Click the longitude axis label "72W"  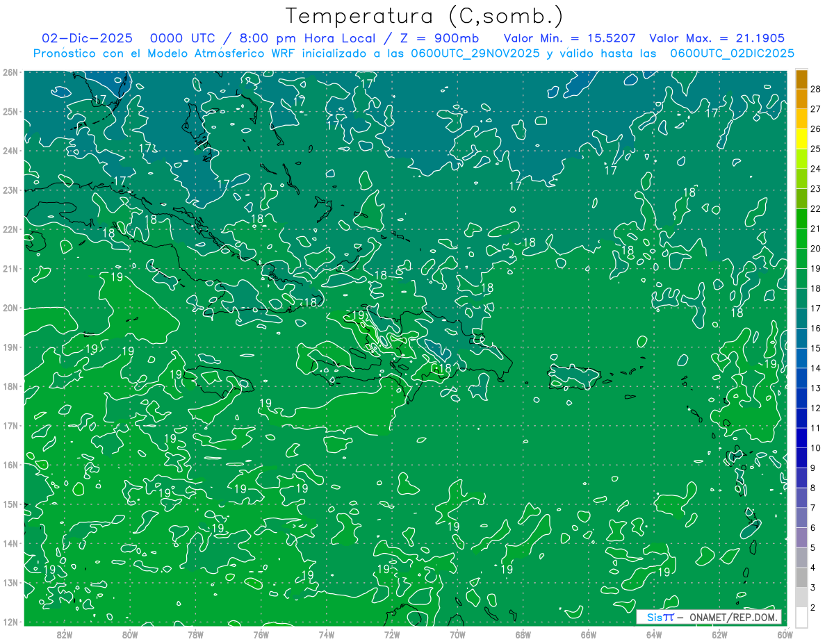click(x=392, y=634)
